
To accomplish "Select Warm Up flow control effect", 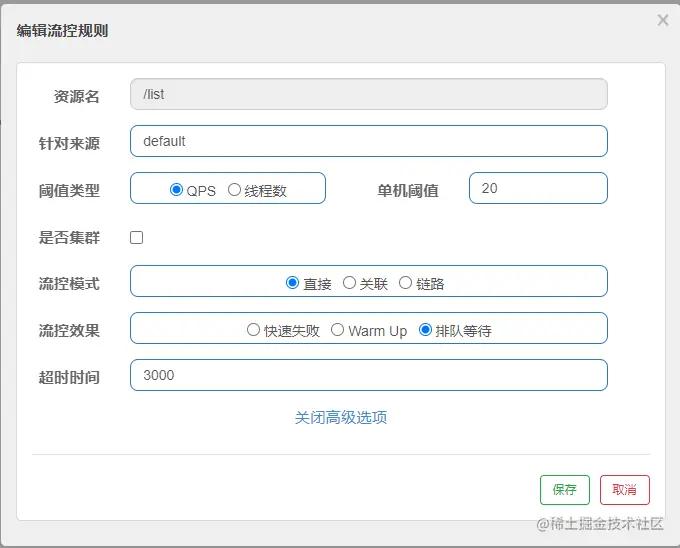I will (337, 329).
